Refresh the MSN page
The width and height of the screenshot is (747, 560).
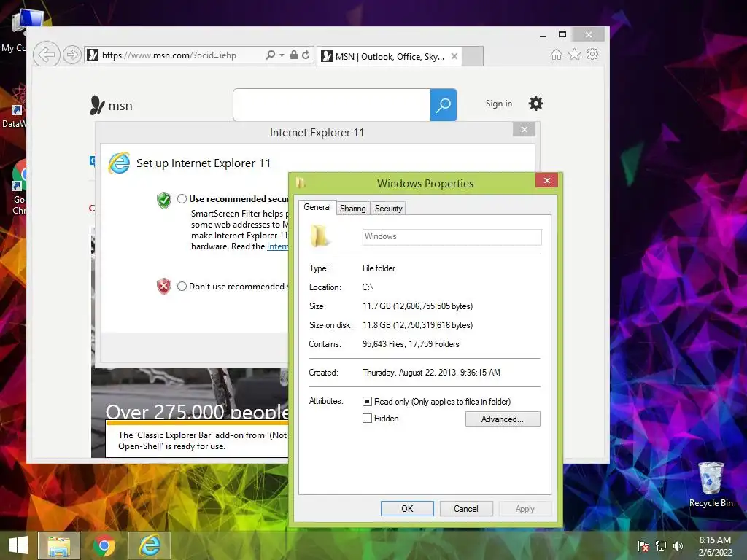(x=306, y=55)
